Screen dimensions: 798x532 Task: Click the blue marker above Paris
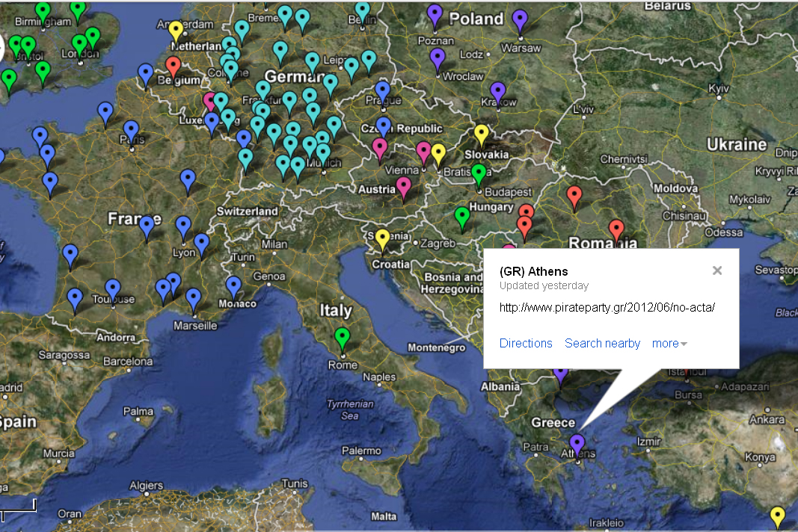coord(132,129)
